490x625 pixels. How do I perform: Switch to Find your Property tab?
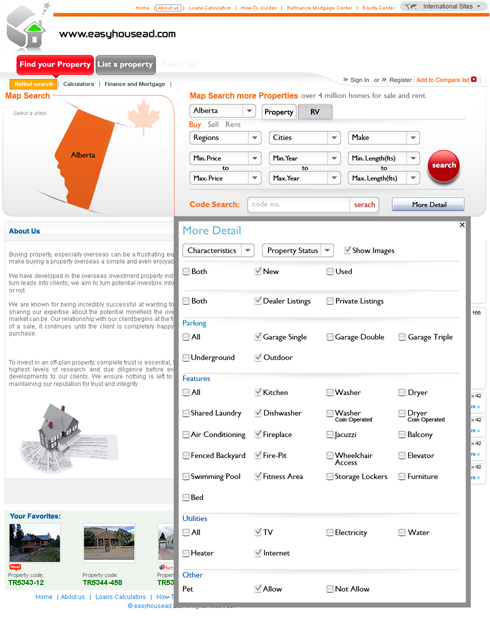click(x=55, y=65)
